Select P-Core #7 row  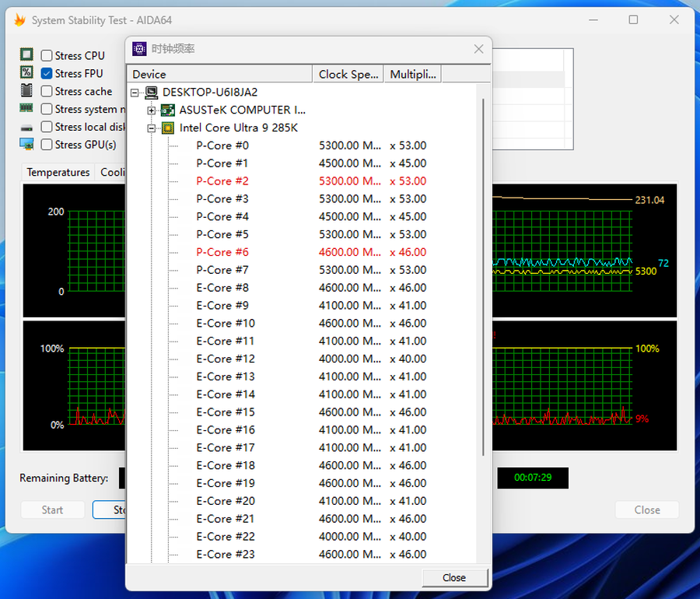tap(310, 270)
